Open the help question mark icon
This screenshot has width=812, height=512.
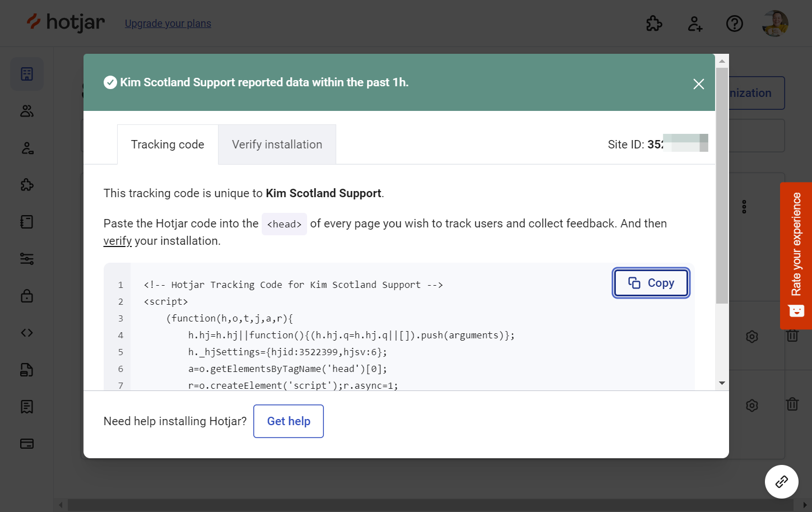pyautogui.click(x=735, y=24)
